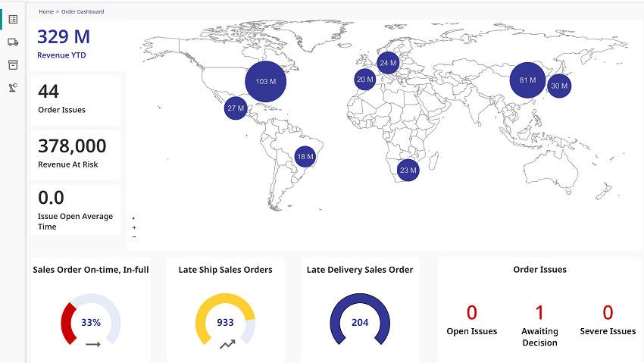Screen dimensions: 644x363
Task: Click Order Dashboard breadcrumb
Action: (83, 12)
